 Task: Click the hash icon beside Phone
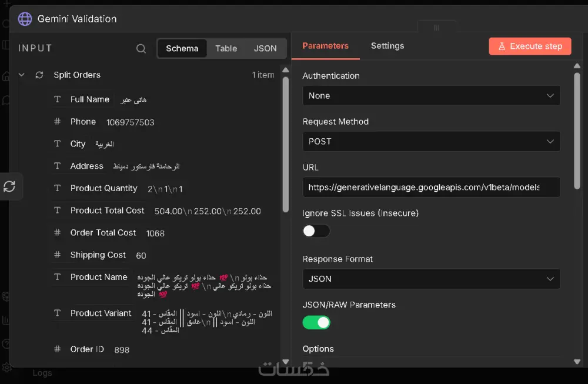tap(58, 122)
